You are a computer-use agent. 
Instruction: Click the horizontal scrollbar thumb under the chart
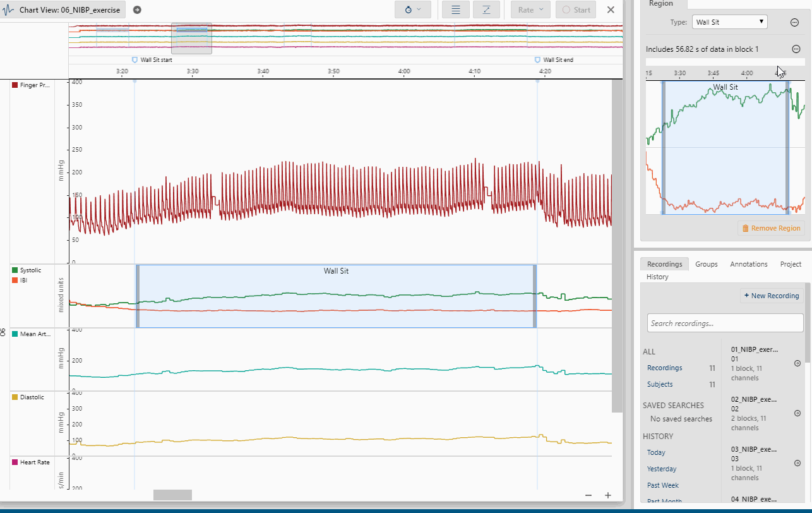172,495
